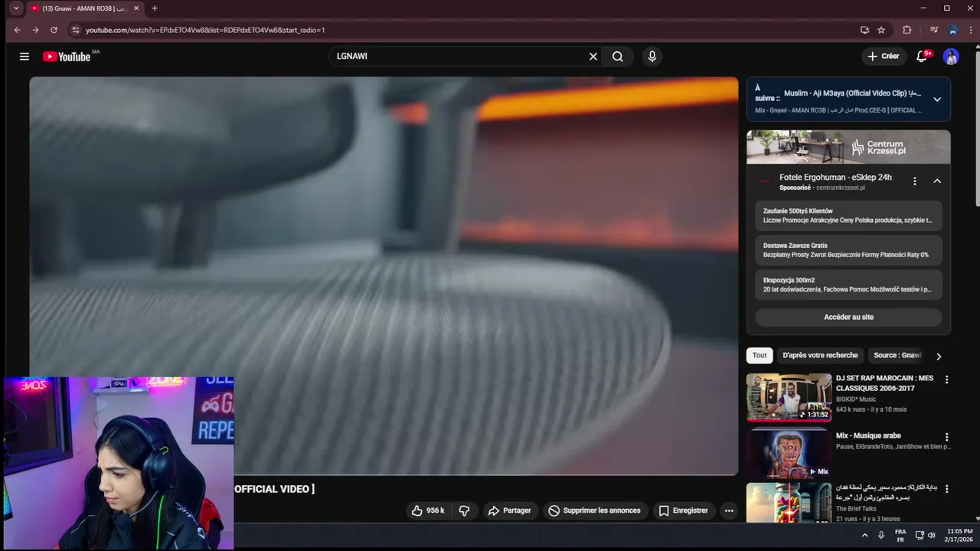Open the YouTube hamburger guide menu
This screenshot has height=551, width=980.
click(24, 57)
